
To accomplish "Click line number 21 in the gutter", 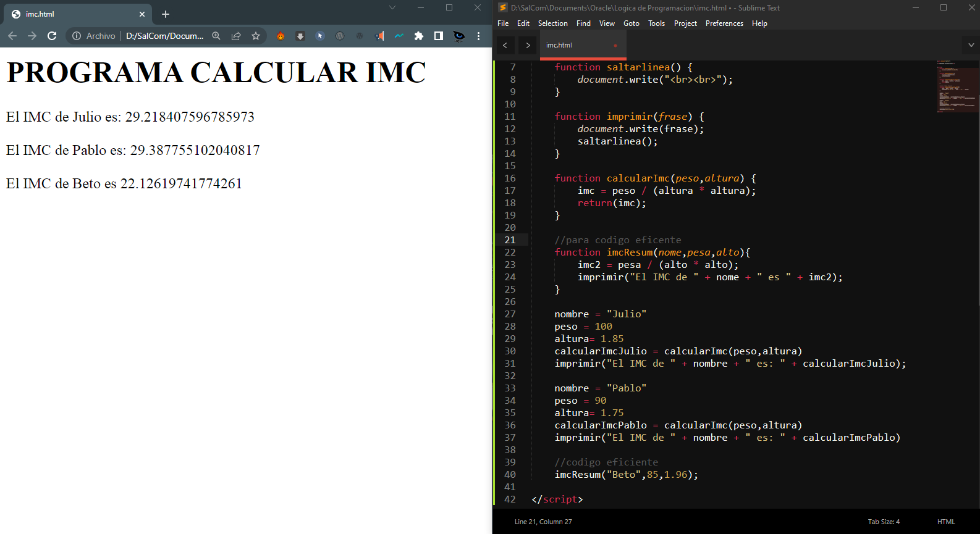I will click(510, 240).
